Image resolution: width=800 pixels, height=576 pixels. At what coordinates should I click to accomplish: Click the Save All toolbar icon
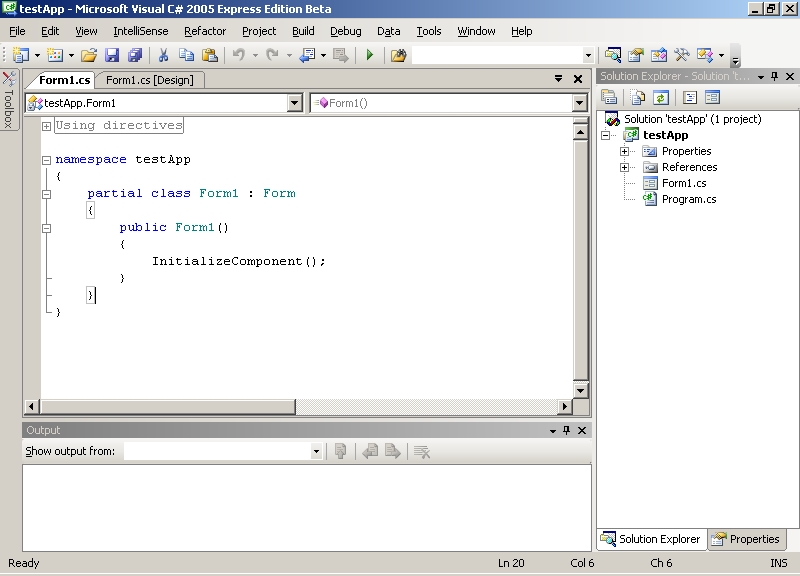tap(134, 55)
